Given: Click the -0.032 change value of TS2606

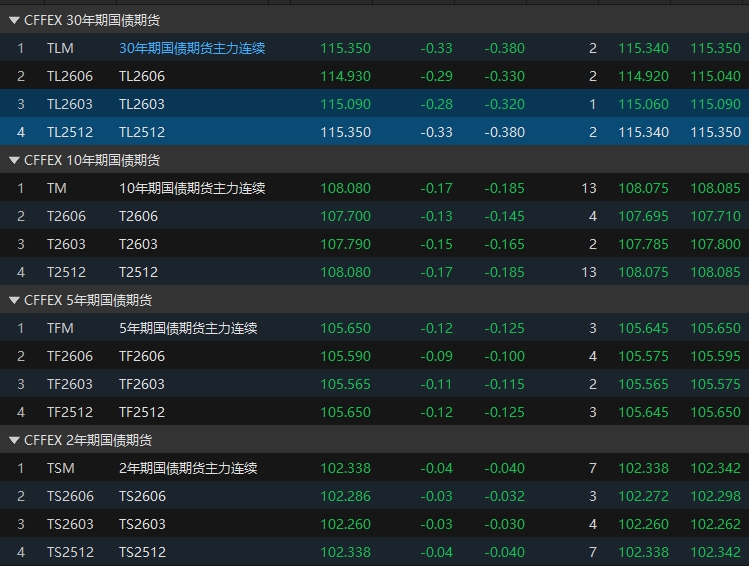Looking at the screenshot, I should pos(504,496).
